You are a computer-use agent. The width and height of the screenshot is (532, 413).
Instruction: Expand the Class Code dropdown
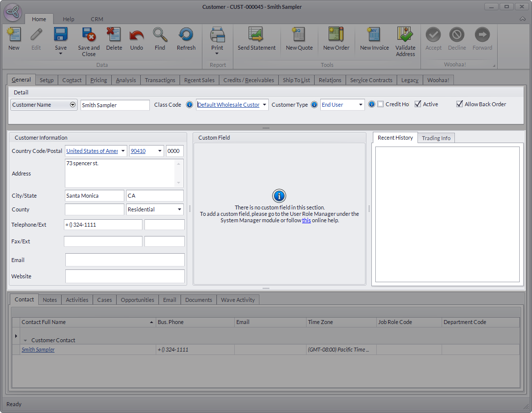click(265, 105)
